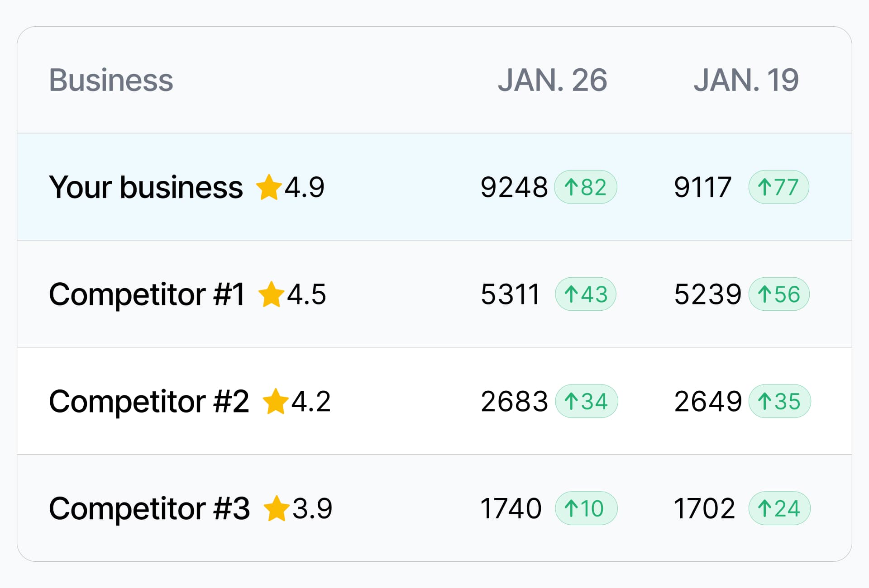869x588 pixels.
Task: Click the 1702 review count value
Action: point(704,508)
